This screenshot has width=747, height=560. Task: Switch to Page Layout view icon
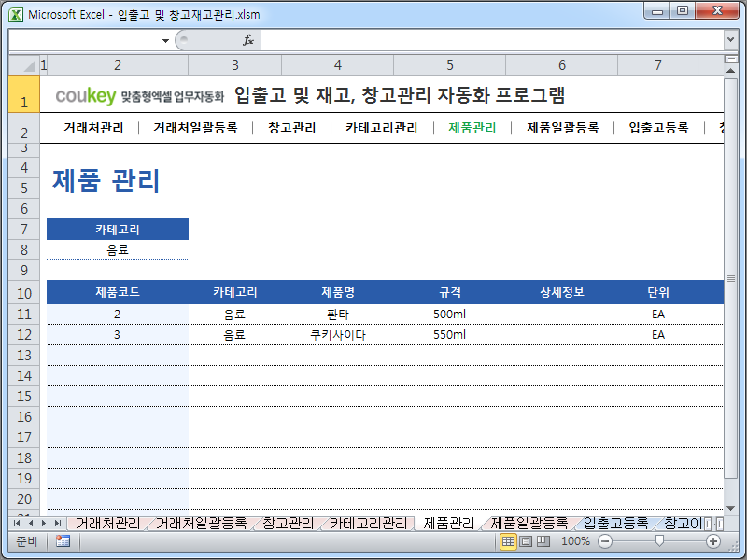pos(526,541)
